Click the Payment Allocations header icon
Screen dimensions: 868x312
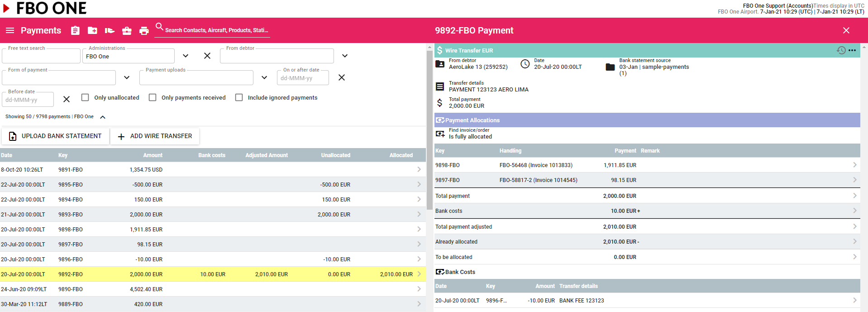coord(440,120)
